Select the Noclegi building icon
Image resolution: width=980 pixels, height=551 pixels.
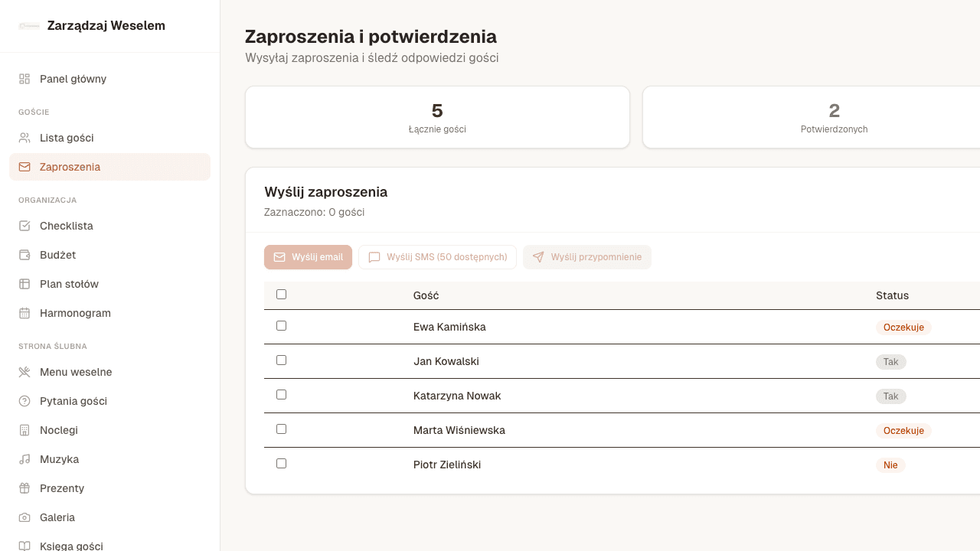pyautogui.click(x=25, y=430)
